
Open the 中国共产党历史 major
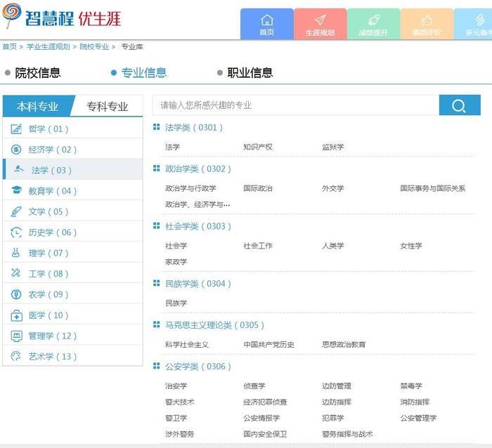[269, 345]
